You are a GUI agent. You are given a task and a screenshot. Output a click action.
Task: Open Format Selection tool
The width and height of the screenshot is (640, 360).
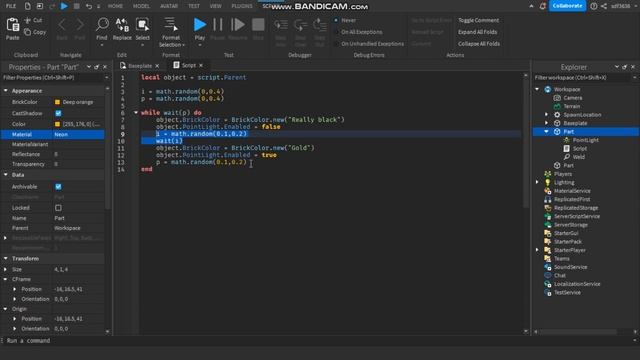(171, 32)
